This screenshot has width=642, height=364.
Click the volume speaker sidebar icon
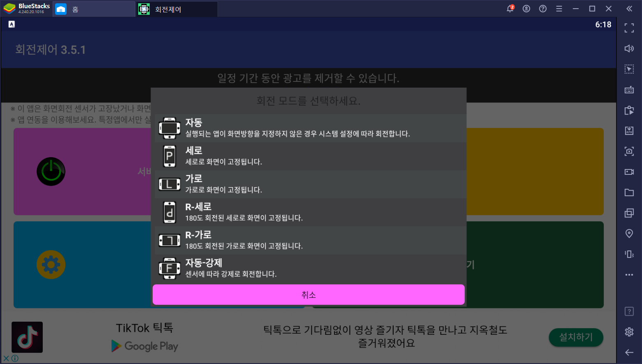(629, 49)
